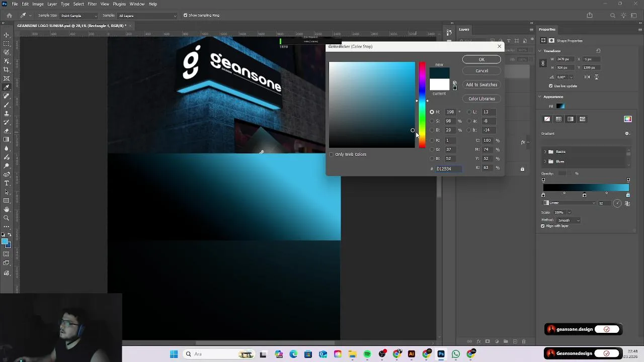
Task: Click the current color swatch
Action: click(x=439, y=84)
